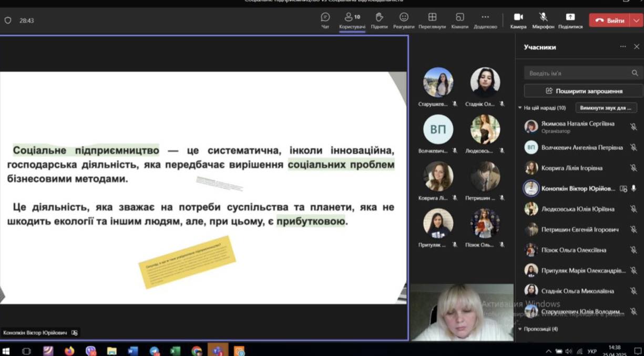
Task: Select participant Притуляк Марія Олександрівна
Action: tap(580, 270)
